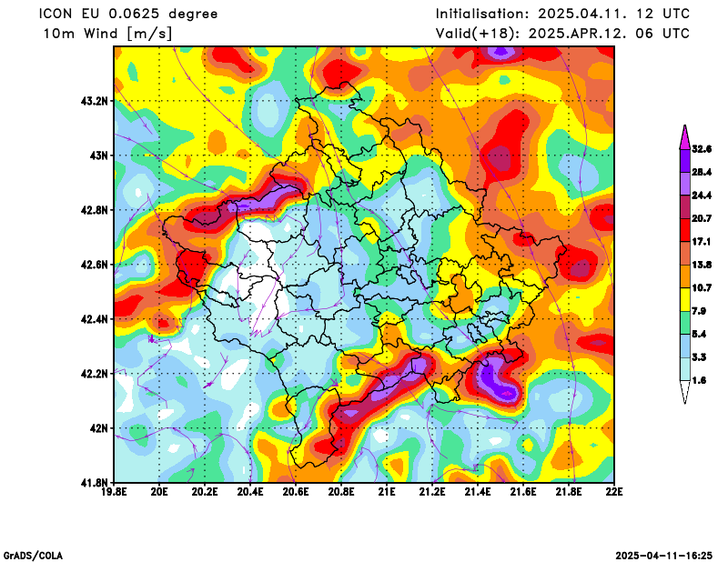Click the 19.8E longitude label

pyautogui.click(x=115, y=492)
